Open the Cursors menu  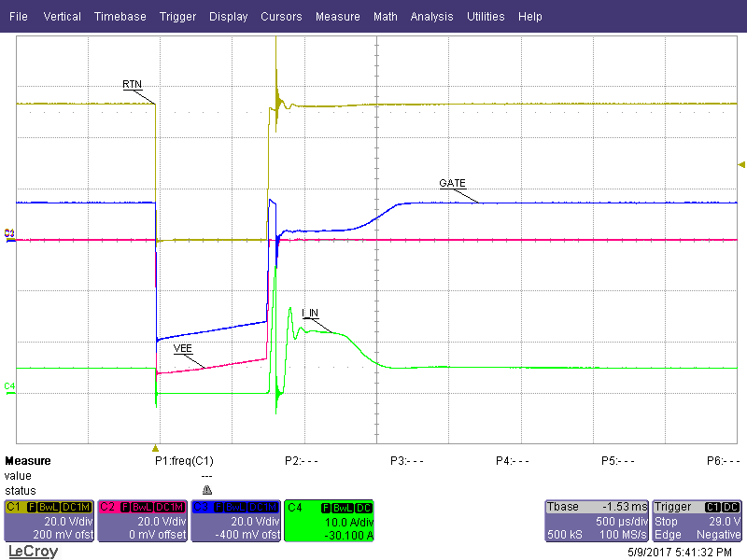pyautogui.click(x=281, y=17)
